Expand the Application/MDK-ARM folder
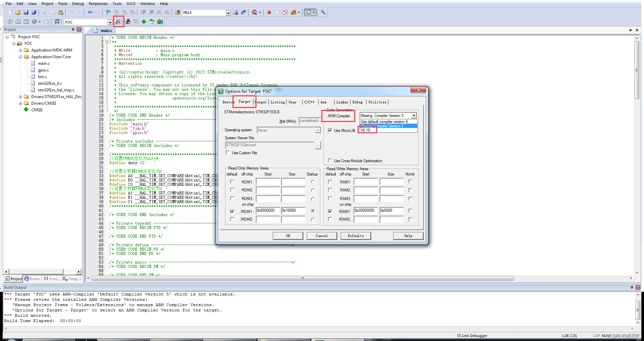The image size is (644, 341). pos(20,50)
